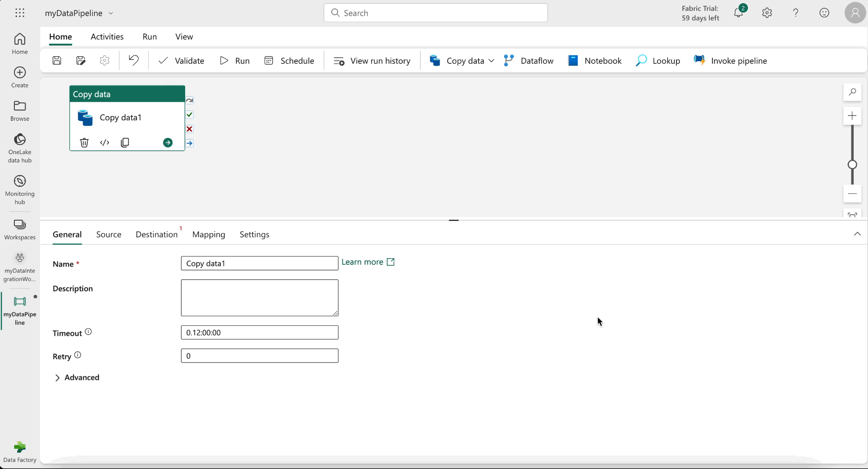Click Timeout info icon
Viewport: 868px width, 469px height.
tap(88, 332)
